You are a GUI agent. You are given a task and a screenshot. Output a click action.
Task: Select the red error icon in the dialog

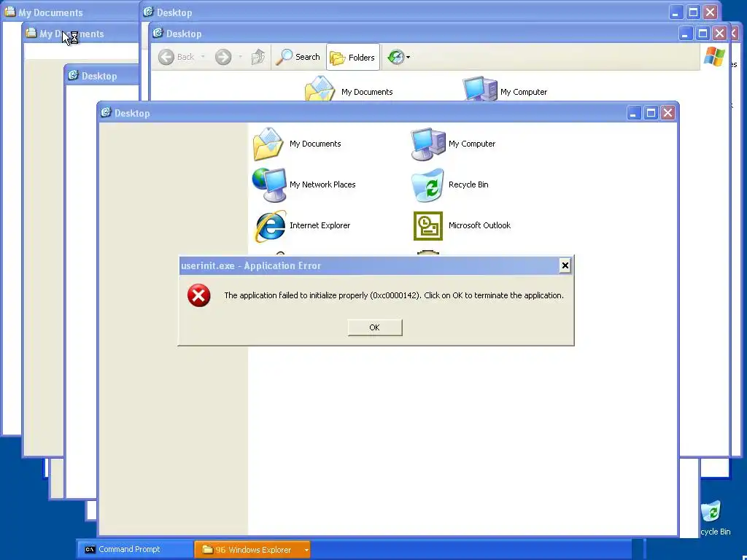click(x=198, y=295)
